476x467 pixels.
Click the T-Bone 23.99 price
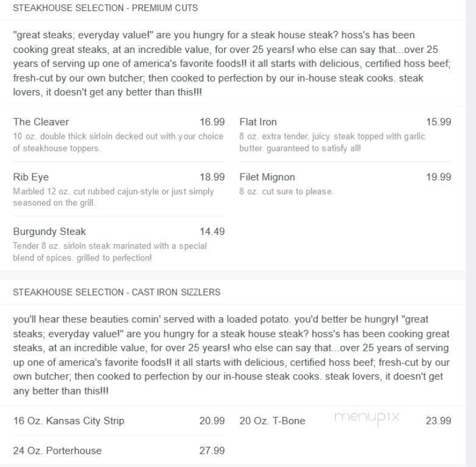[438, 421]
